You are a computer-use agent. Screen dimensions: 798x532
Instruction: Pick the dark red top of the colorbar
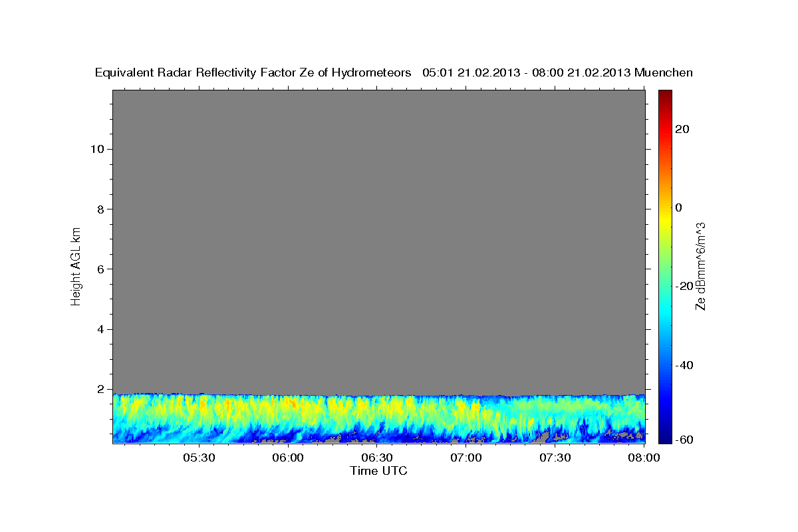tap(665, 95)
